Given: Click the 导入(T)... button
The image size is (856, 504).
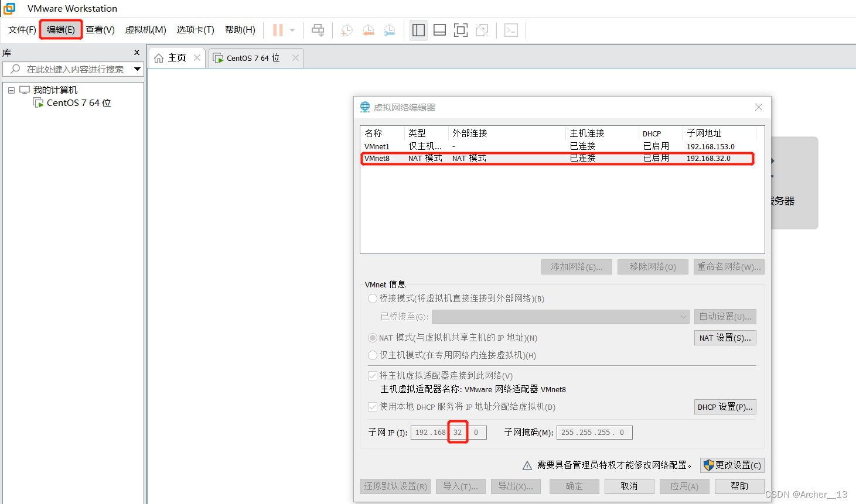Looking at the screenshot, I should 461,486.
